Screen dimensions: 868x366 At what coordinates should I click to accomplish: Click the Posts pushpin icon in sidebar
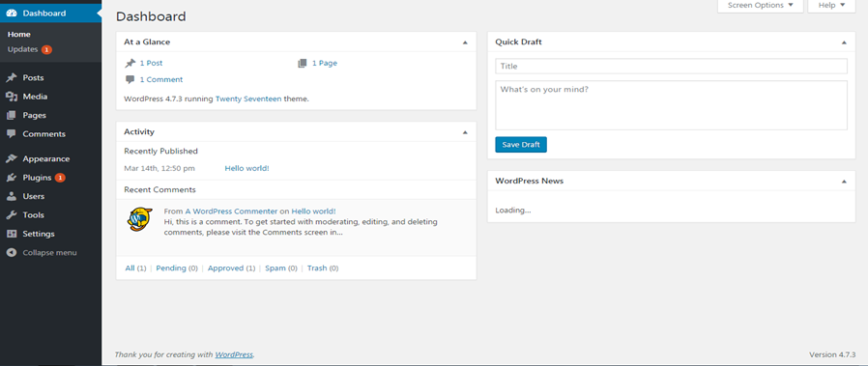tap(11, 78)
